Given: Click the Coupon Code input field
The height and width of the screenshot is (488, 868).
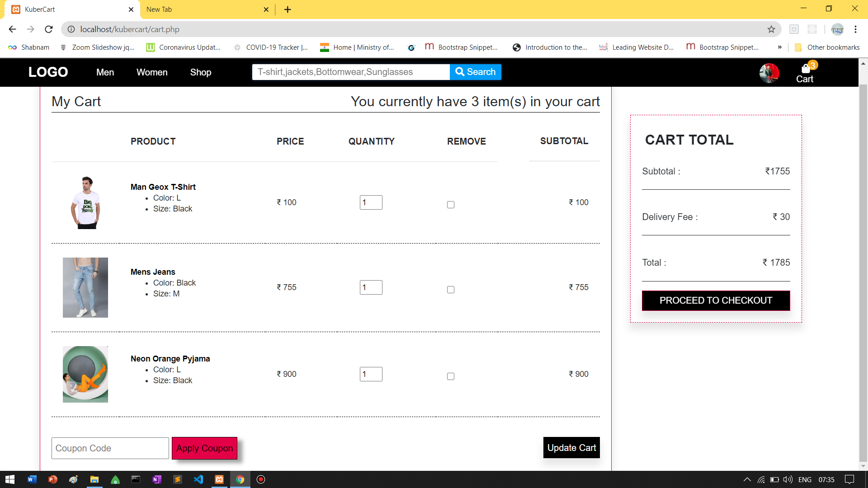Looking at the screenshot, I should (110, 448).
